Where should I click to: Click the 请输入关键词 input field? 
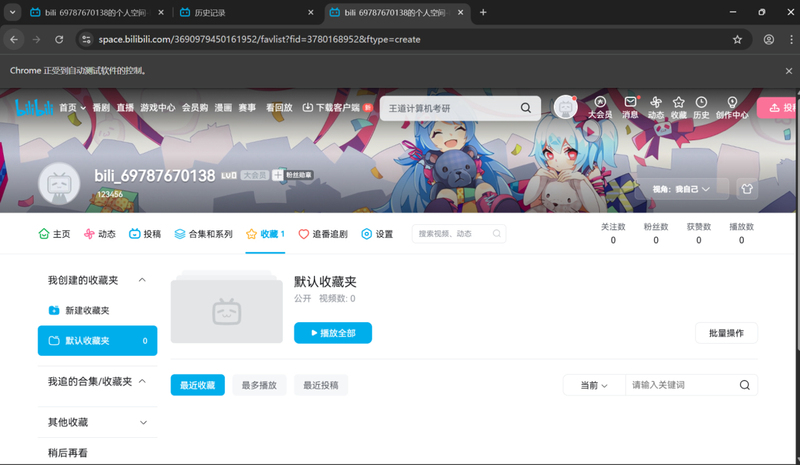click(682, 385)
